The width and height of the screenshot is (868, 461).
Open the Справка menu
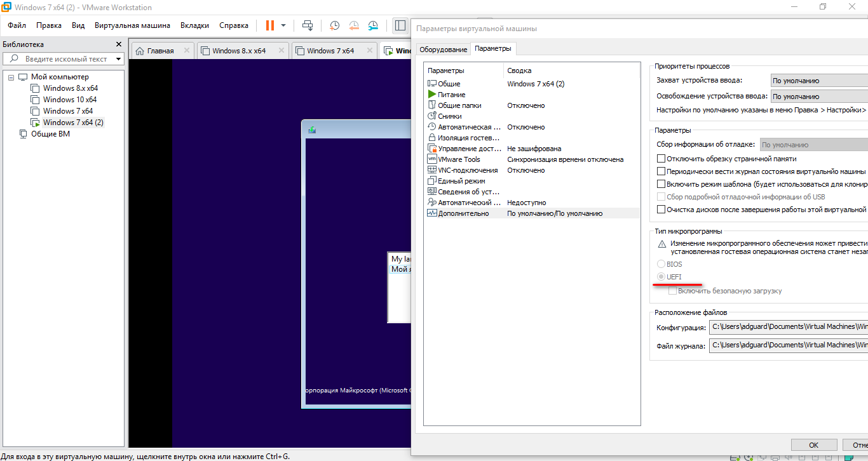click(x=234, y=25)
